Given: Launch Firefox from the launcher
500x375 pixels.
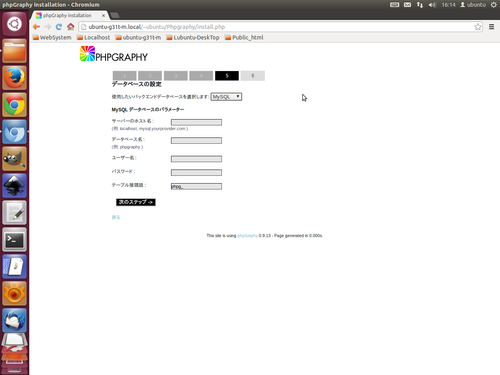Looking at the screenshot, I should [x=14, y=78].
